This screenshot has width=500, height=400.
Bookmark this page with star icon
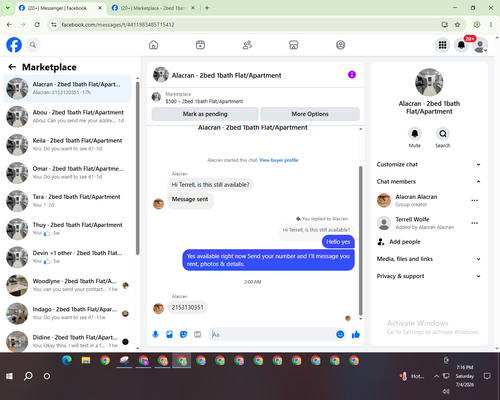click(x=457, y=24)
